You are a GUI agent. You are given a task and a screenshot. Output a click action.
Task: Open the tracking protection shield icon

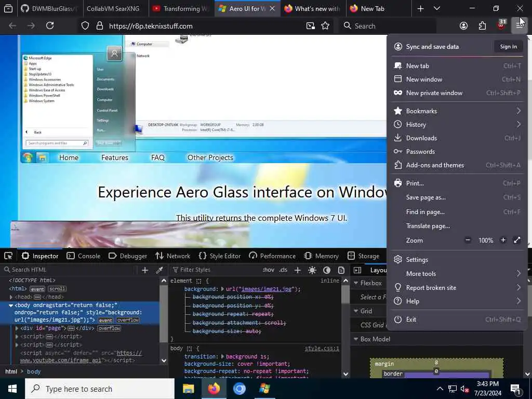point(85,26)
